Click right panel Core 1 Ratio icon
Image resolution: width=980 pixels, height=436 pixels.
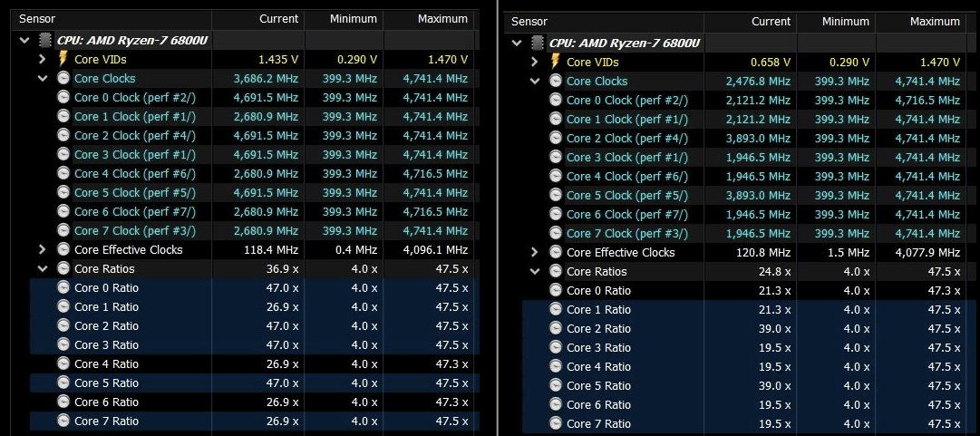click(x=556, y=309)
